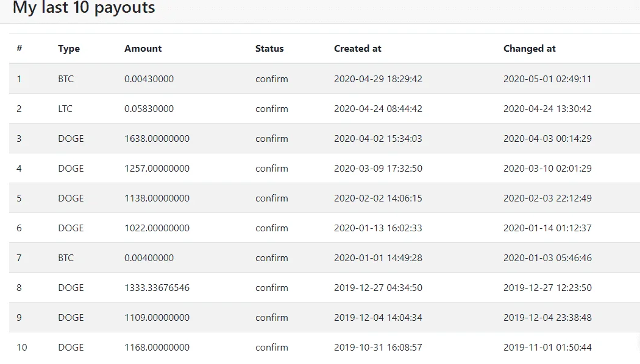Click changed date 2019-12-27 12:23:50
640x364 pixels.
pyautogui.click(x=547, y=288)
